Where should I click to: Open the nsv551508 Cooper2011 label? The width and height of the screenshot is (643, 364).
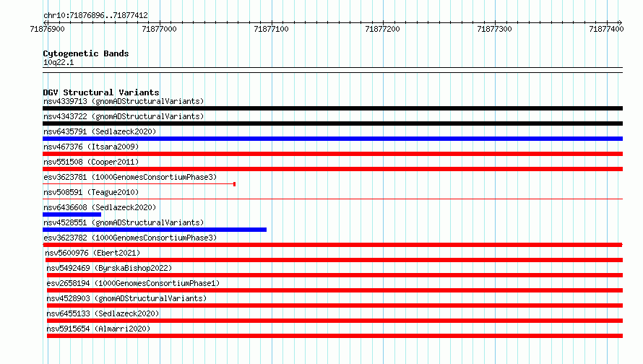[x=91, y=162]
